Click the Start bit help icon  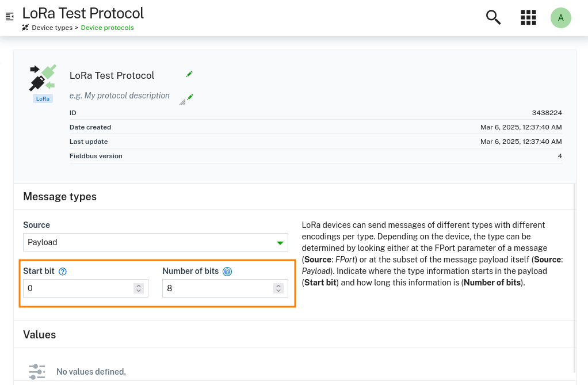[62, 271]
